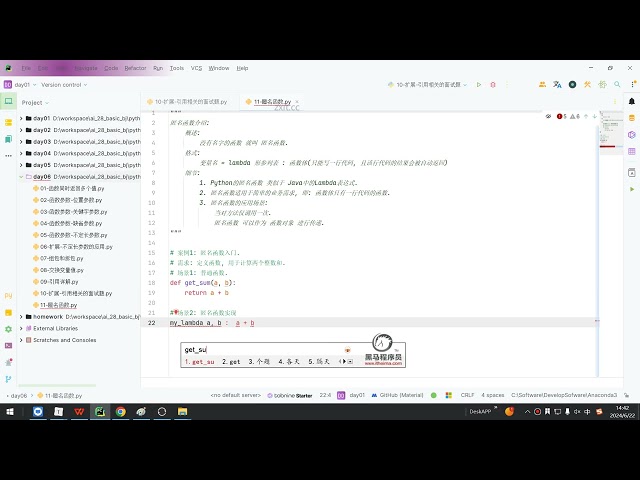640x480 pixels.
Task: Open the VCS menu
Action: pos(196,68)
